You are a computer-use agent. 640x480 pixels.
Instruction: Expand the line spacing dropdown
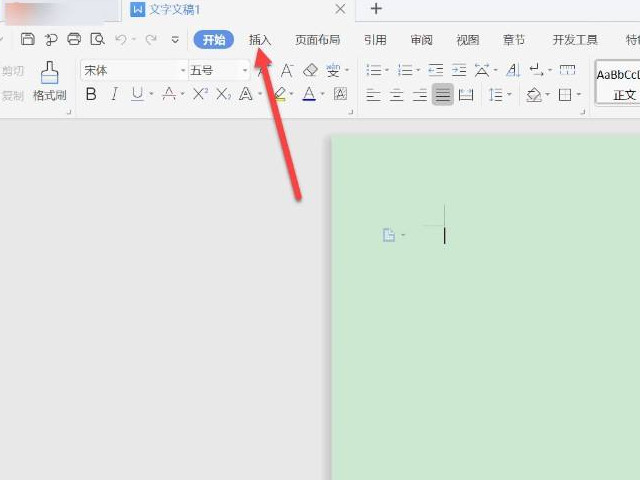tap(509, 95)
